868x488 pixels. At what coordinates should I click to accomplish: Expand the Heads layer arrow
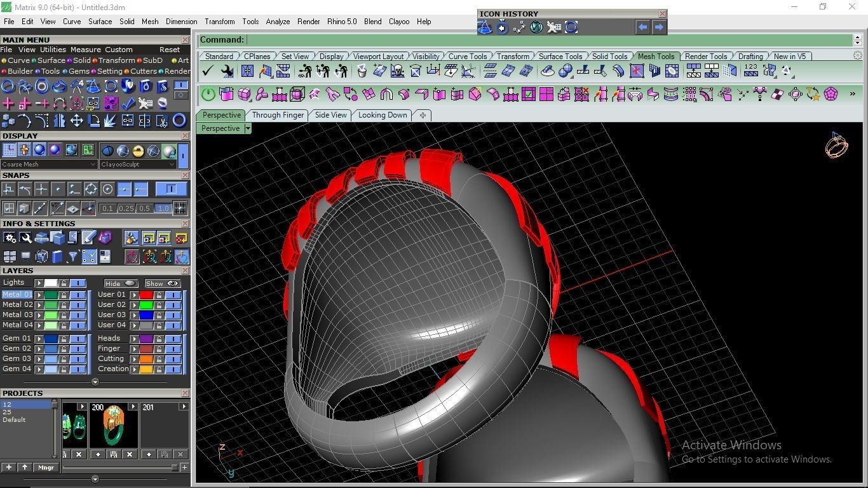click(x=134, y=339)
